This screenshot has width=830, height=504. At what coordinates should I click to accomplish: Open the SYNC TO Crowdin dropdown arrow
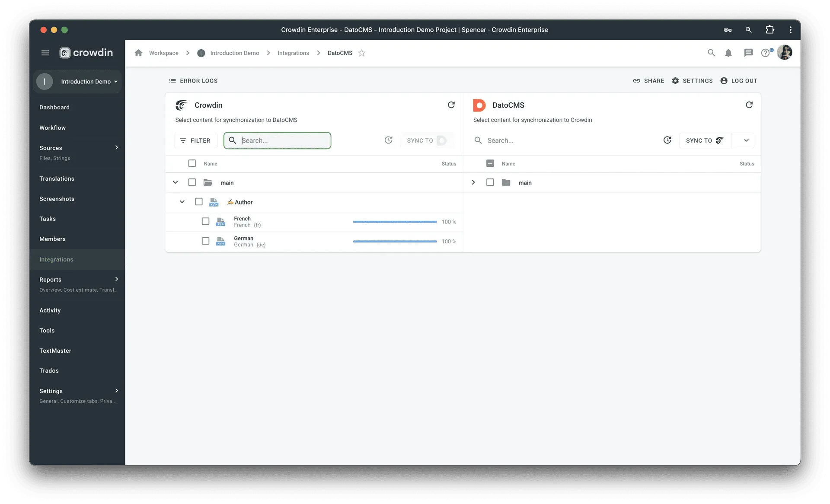click(x=746, y=140)
